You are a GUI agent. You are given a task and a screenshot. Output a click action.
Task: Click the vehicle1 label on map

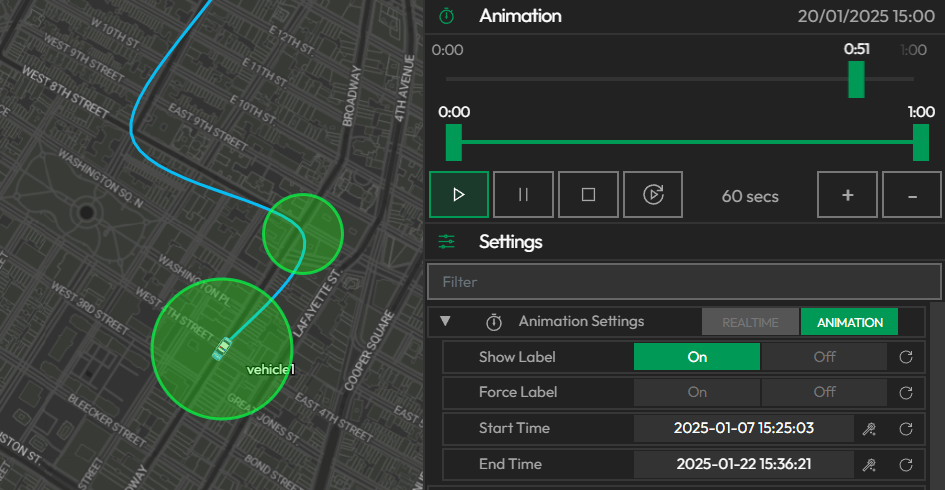click(271, 369)
